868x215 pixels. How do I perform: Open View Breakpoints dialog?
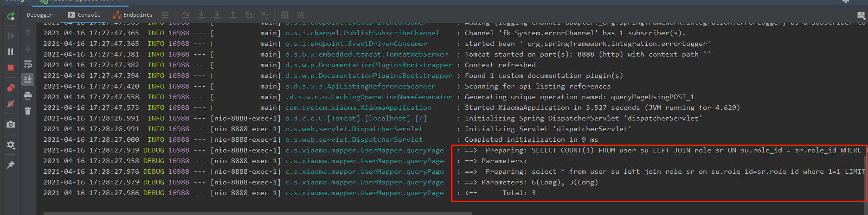click(11, 88)
